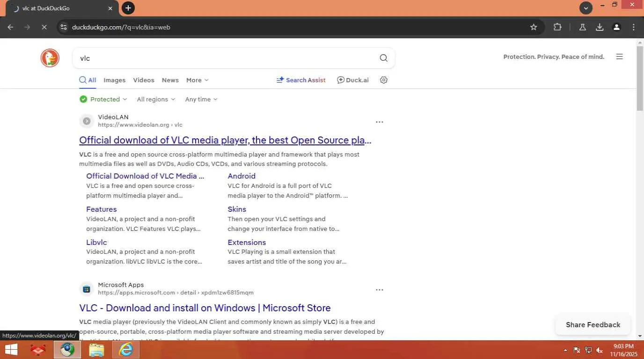The image size is (644, 359).
Task: Open the Chrome downloads icon
Action: 600,27
